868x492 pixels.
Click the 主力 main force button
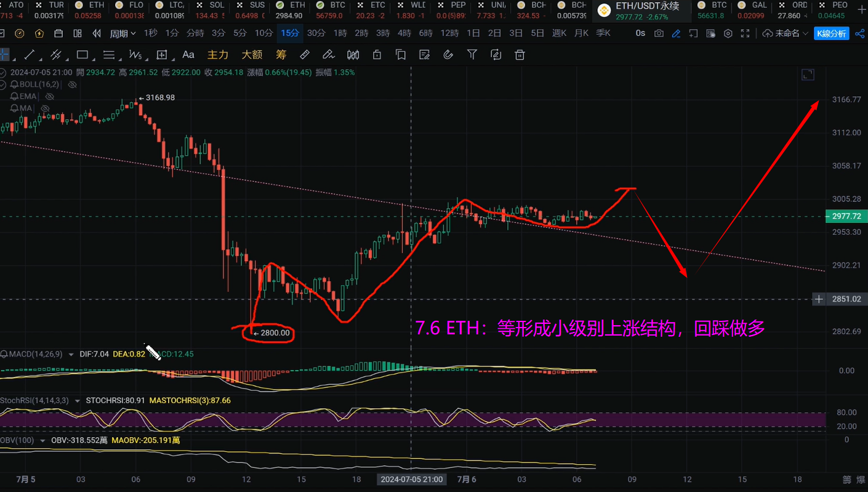[218, 55]
